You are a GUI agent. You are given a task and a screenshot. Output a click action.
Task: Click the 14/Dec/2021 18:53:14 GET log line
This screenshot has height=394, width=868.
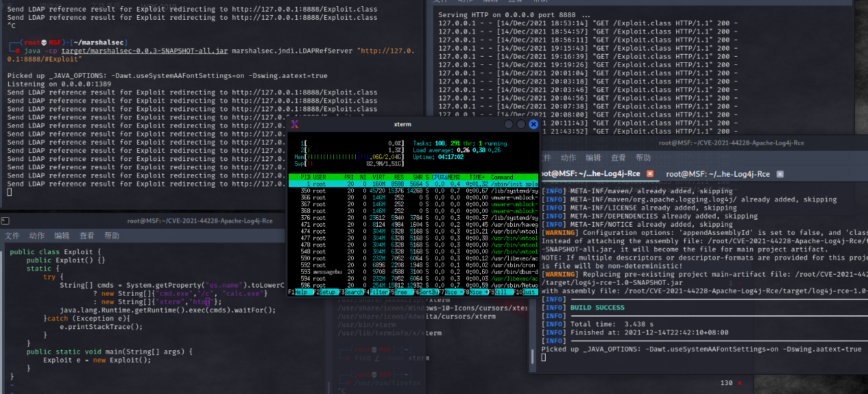coord(588,23)
